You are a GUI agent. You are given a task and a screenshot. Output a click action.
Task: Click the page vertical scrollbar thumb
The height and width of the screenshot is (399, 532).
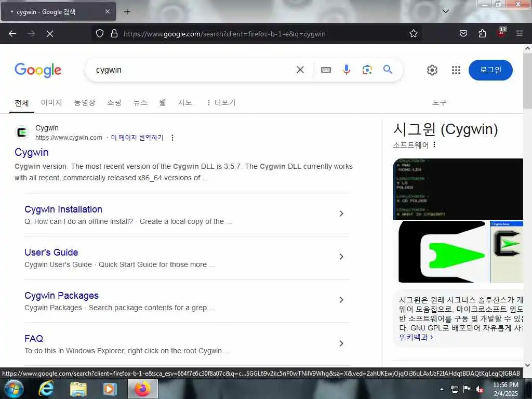coord(527,81)
